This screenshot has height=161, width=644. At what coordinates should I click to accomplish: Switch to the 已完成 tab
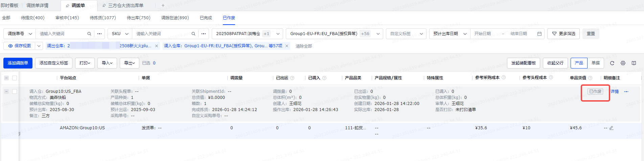point(206,18)
